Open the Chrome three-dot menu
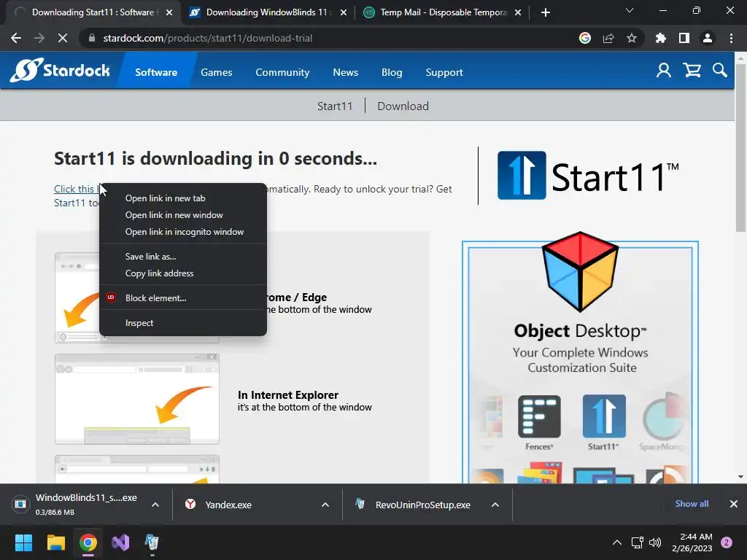The height and width of the screenshot is (560, 747). coord(731,38)
